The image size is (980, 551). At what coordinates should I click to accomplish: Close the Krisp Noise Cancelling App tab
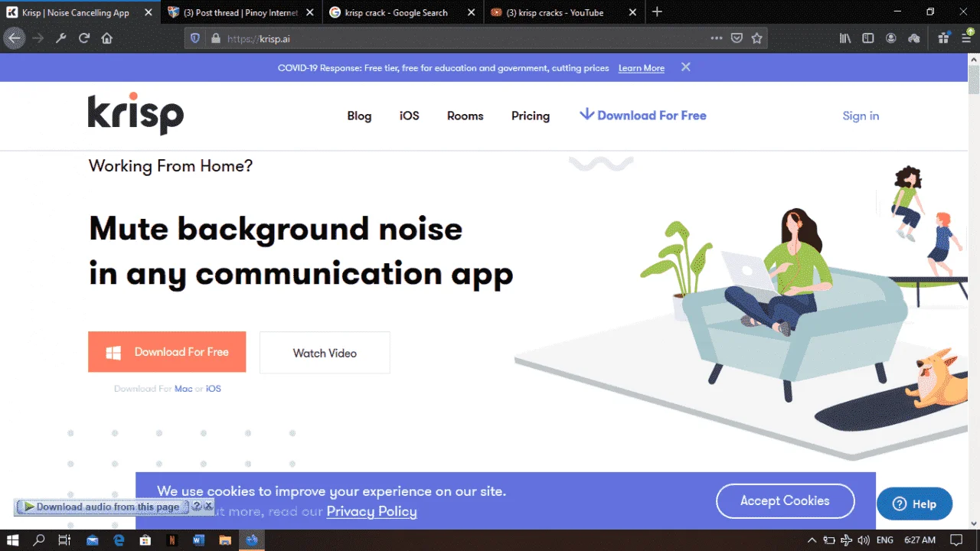tap(147, 12)
